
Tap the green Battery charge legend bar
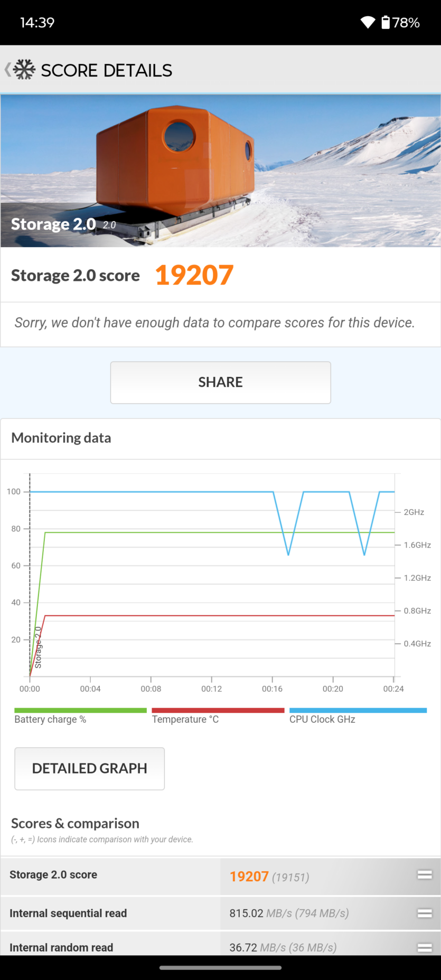80,711
